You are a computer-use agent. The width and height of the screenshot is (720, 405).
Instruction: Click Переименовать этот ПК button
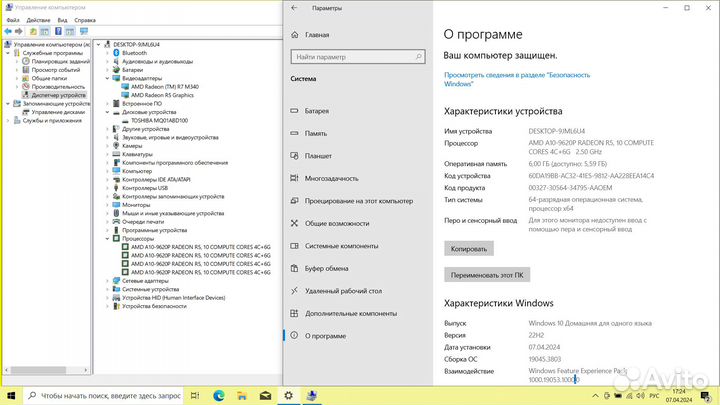point(487,275)
